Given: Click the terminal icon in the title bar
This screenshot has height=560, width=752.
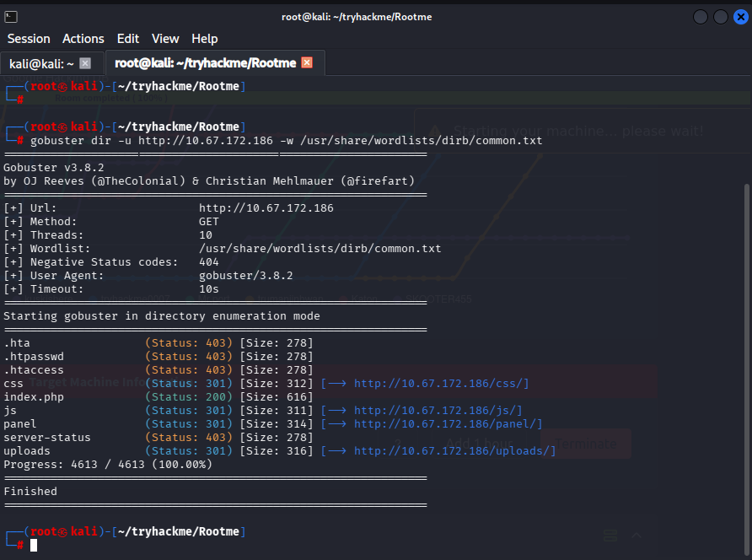Looking at the screenshot, I should 11,17.
